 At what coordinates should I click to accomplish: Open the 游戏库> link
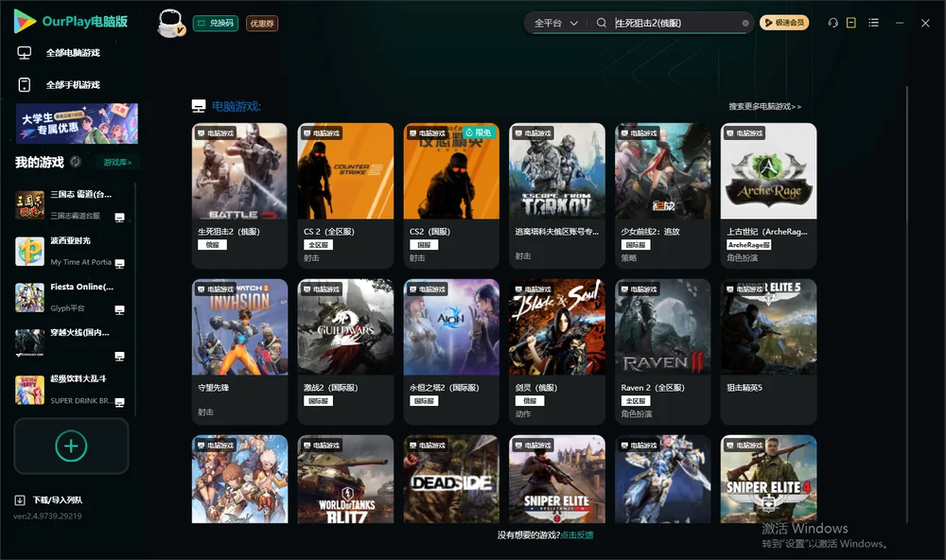tap(117, 162)
